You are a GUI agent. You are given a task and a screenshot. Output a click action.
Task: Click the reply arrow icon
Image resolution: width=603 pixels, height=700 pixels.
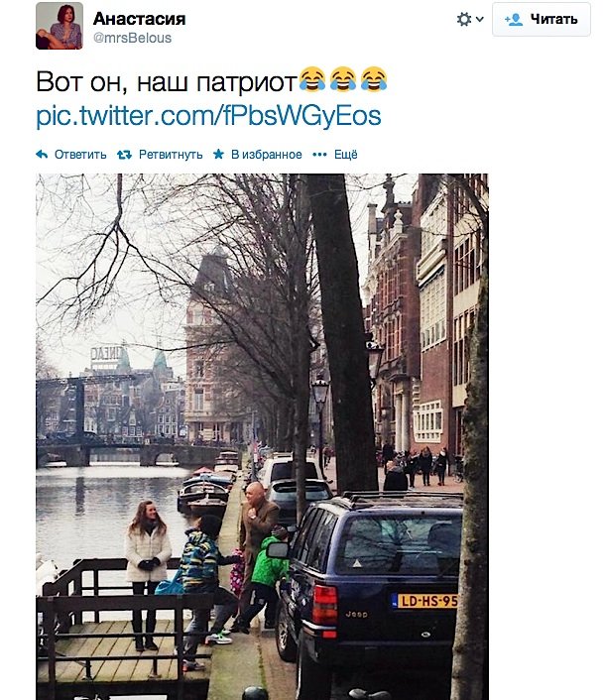[42, 155]
